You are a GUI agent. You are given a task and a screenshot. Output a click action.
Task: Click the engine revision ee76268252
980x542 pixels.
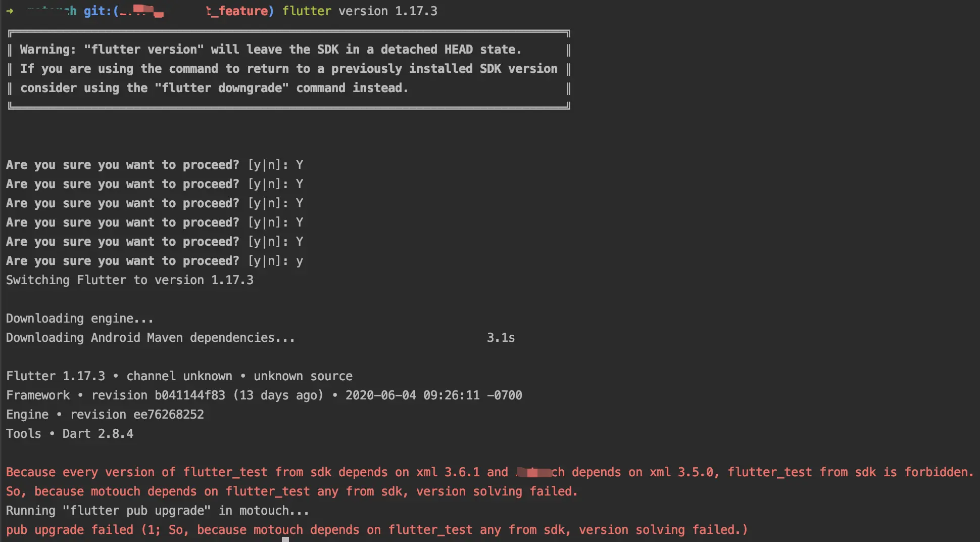(168, 415)
